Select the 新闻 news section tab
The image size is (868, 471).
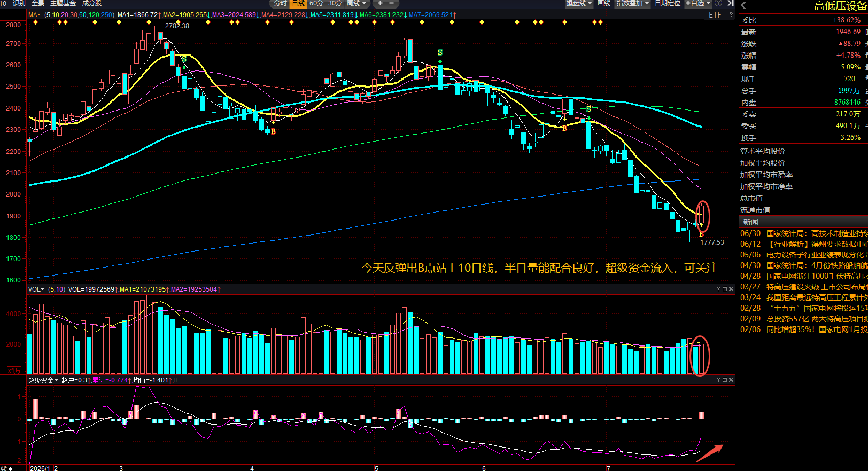pos(751,222)
